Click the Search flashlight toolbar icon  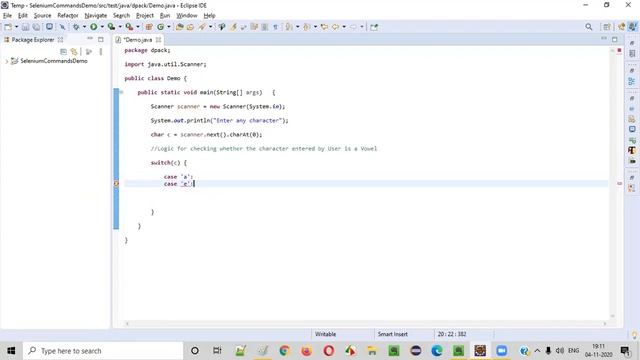(x=202, y=27)
